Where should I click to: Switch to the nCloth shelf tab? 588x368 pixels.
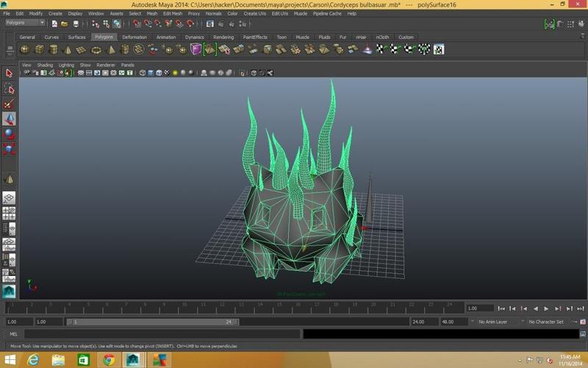click(x=382, y=38)
